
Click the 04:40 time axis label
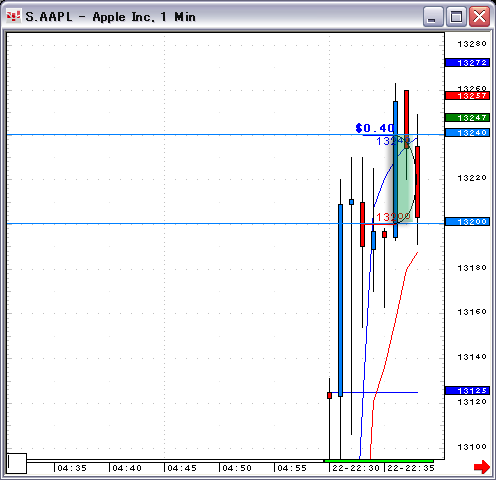(x=127, y=468)
